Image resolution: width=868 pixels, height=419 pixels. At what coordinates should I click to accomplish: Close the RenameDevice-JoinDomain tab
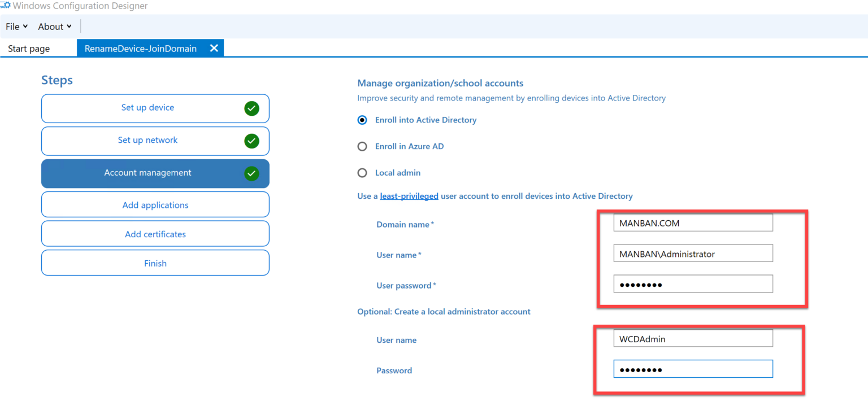tap(214, 48)
